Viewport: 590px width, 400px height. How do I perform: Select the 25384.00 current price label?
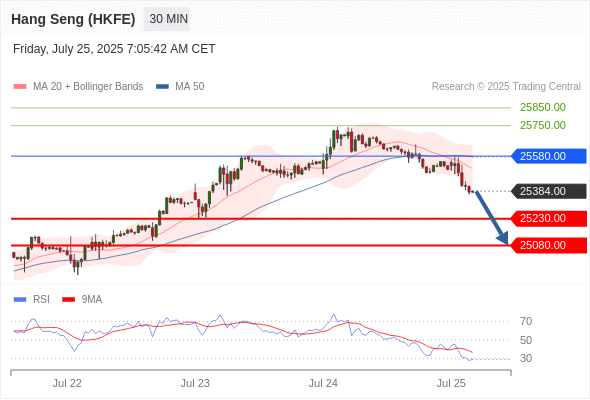click(x=549, y=191)
